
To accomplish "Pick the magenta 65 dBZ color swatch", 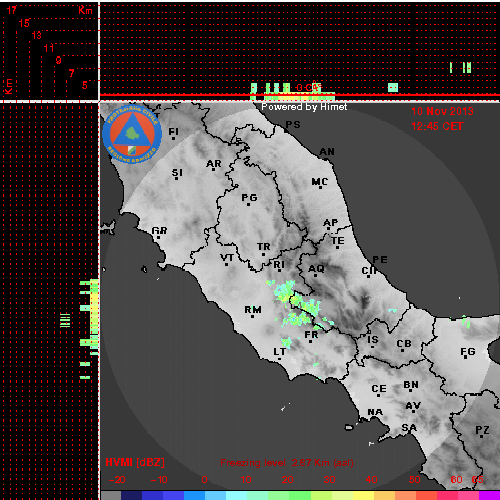I will click(489, 495).
